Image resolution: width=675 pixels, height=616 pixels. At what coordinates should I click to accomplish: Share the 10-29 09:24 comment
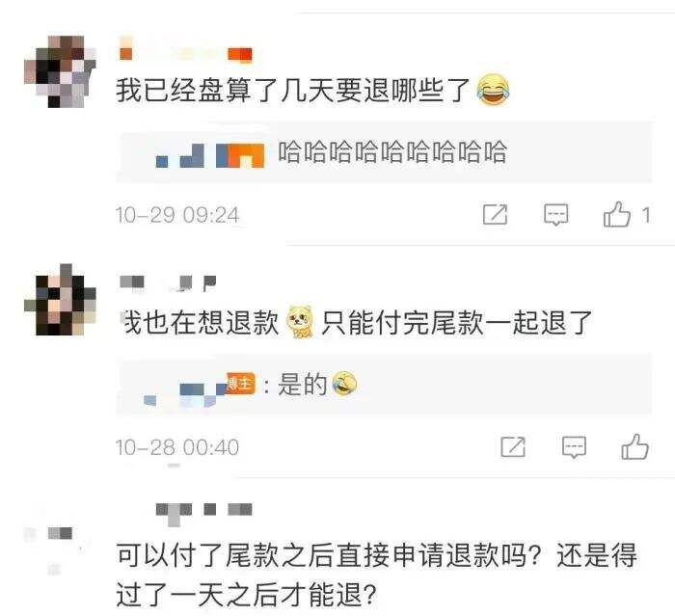point(495,214)
